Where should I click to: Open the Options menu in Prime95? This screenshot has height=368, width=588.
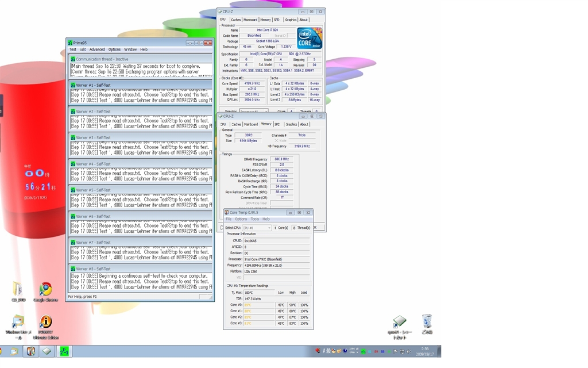point(114,49)
